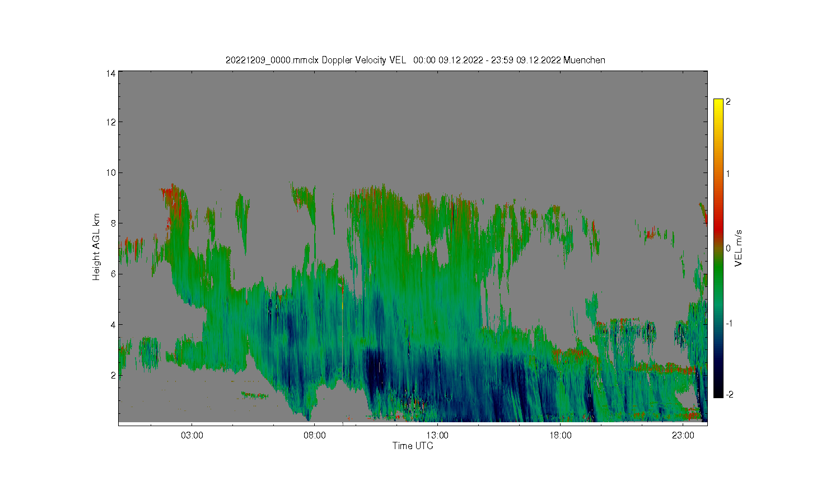Click the 03:00 time tick label
Screen dimensions: 840x504
point(192,435)
